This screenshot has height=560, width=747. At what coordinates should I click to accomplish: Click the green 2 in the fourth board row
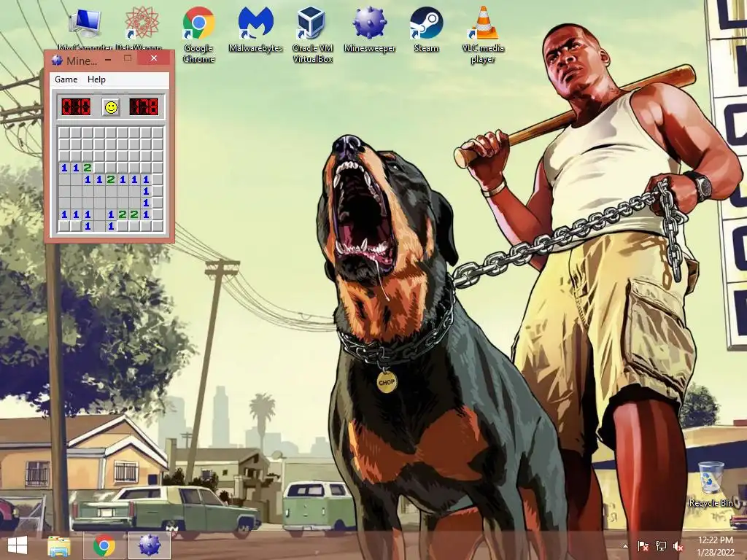[x=88, y=168]
